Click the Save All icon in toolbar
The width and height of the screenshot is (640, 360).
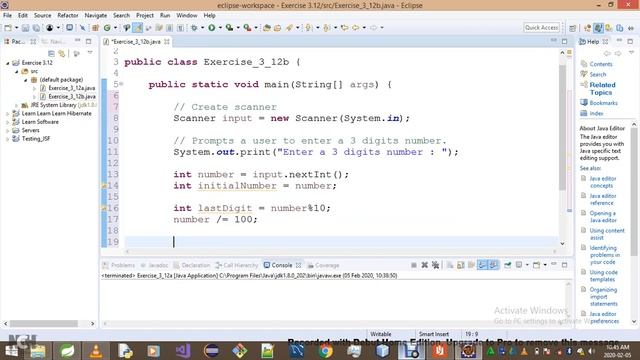pos(36,28)
